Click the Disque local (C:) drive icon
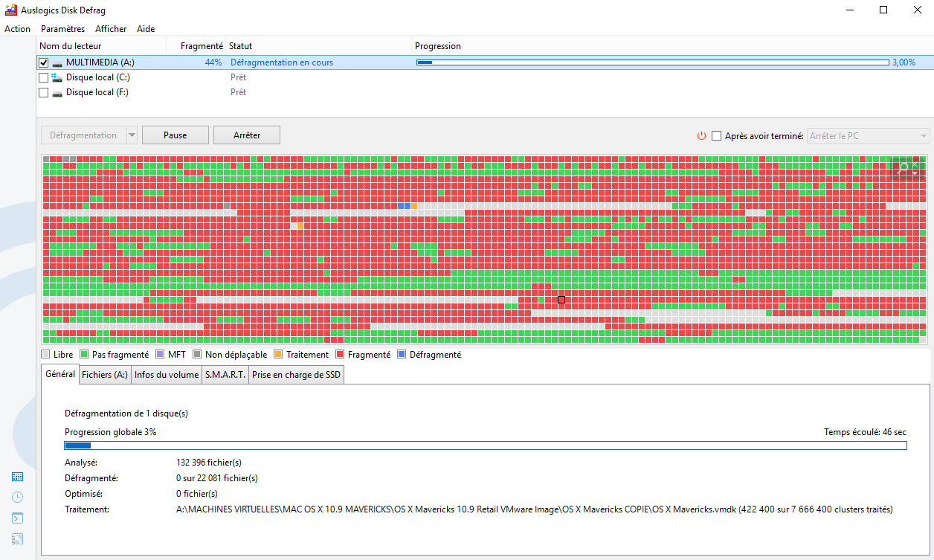 [57, 77]
